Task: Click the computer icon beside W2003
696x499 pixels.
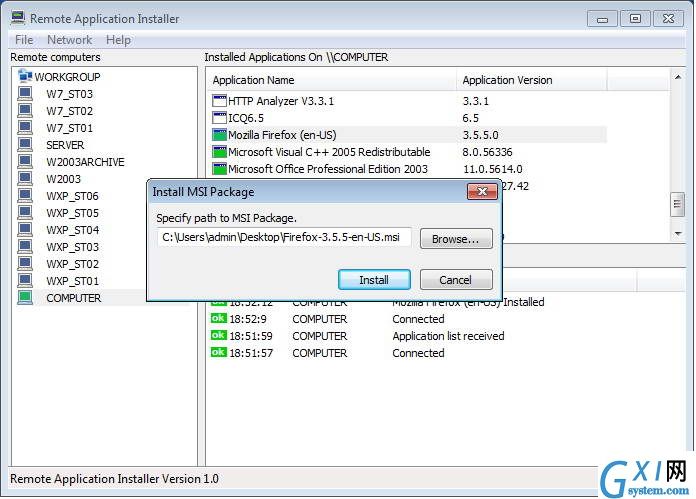Action: click(x=25, y=178)
